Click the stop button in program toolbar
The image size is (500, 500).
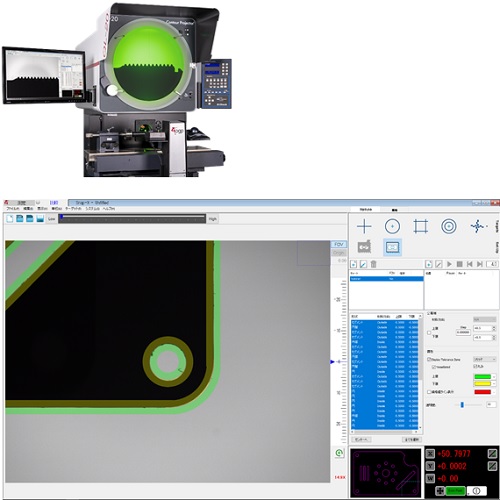[x=459, y=264]
